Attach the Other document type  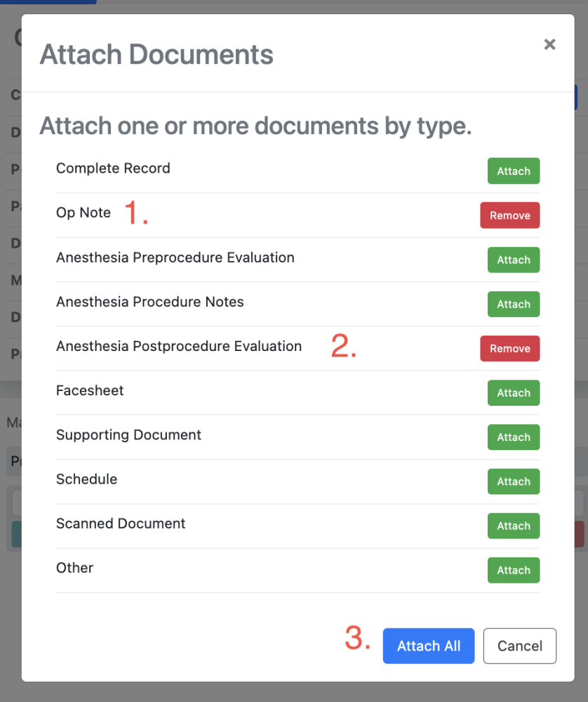point(513,570)
